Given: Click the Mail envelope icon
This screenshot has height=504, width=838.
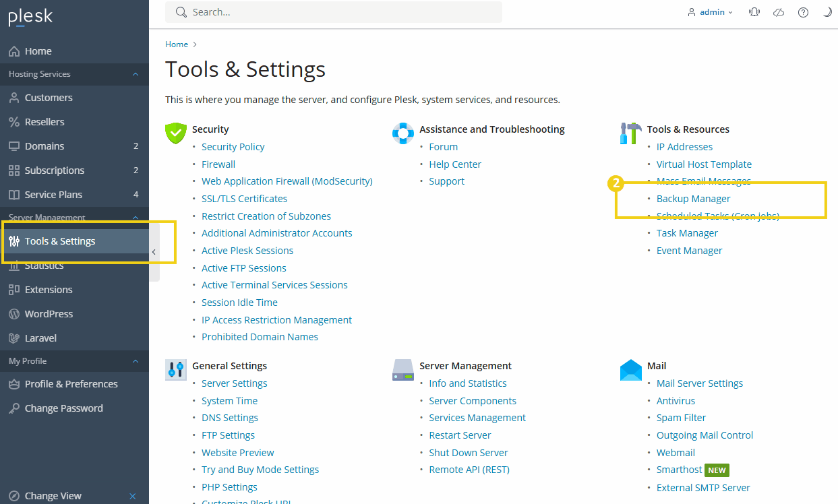Looking at the screenshot, I should [630, 369].
